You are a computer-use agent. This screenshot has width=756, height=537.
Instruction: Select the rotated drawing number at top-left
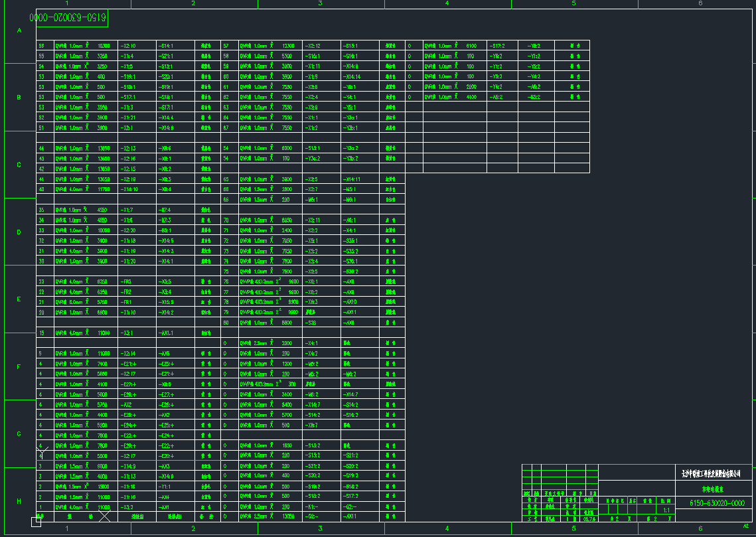click(x=70, y=19)
